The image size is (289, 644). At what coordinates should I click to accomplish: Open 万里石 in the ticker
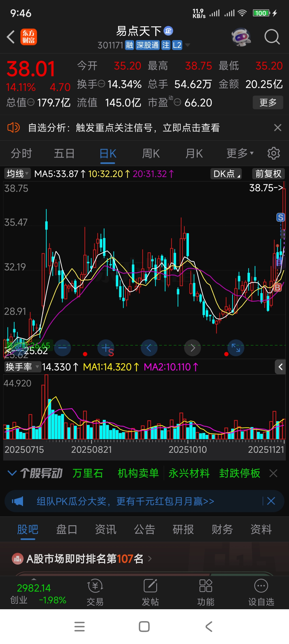(x=88, y=473)
